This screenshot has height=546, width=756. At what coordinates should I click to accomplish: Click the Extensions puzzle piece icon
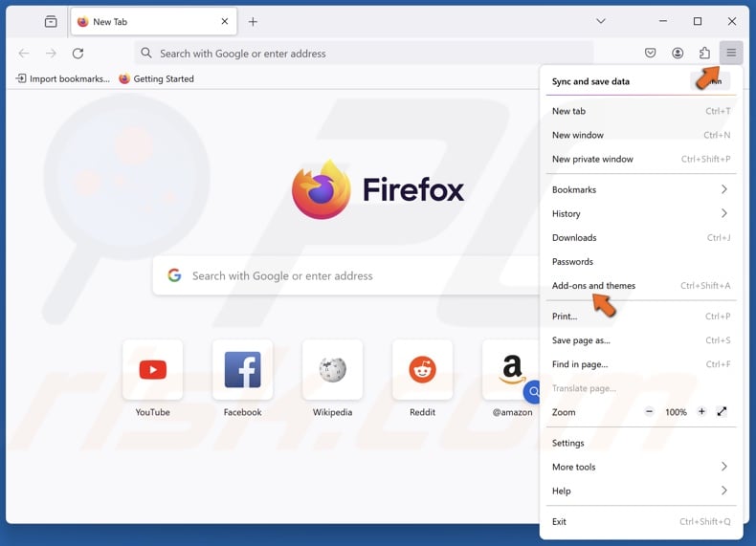tap(704, 53)
